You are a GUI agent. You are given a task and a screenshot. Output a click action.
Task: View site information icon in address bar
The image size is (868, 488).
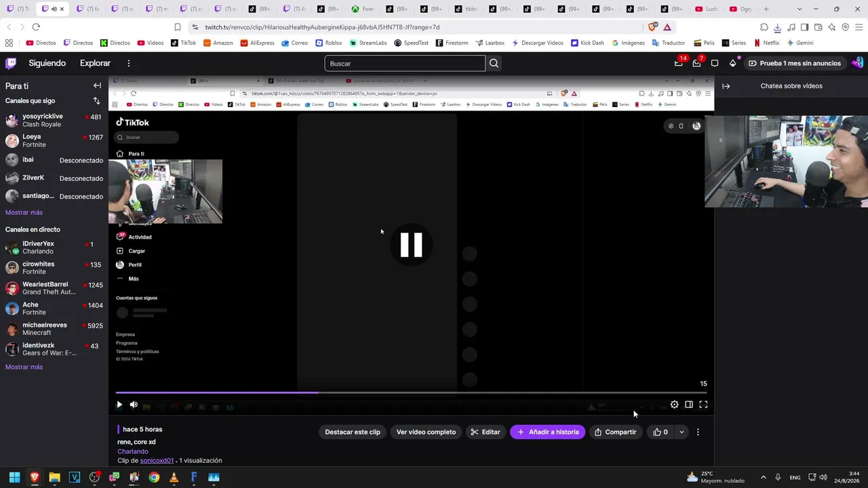tap(195, 27)
